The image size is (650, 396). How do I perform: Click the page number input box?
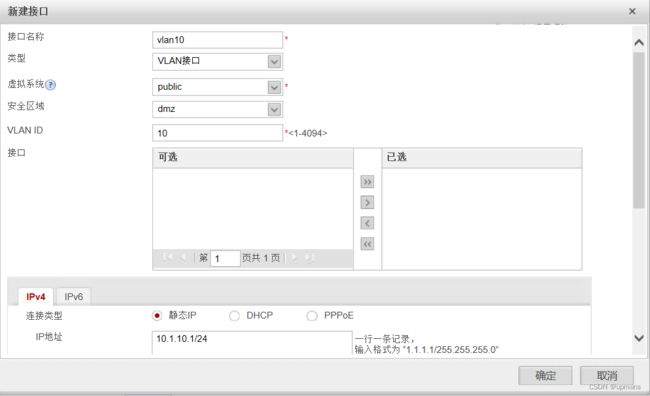(225, 258)
